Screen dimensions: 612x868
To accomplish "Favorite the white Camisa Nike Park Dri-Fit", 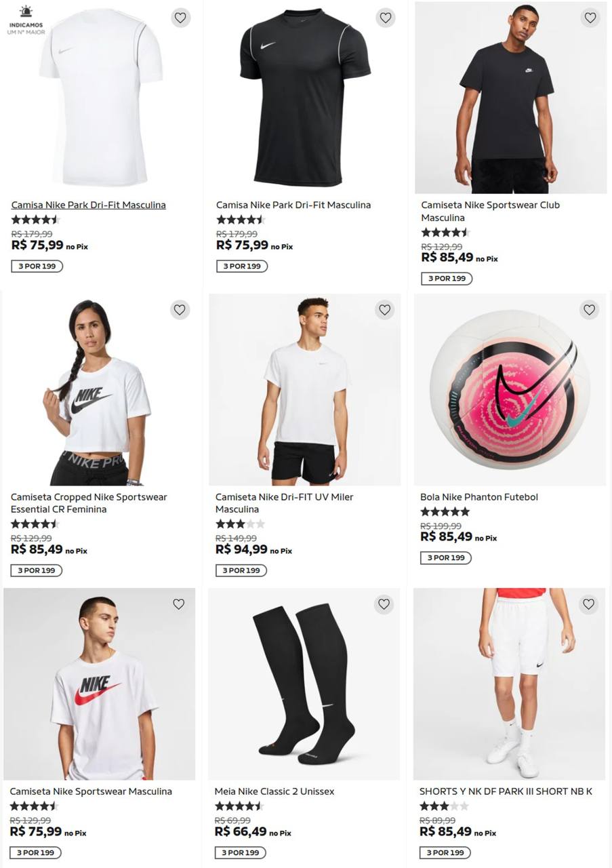I will click(x=180, y=18).
